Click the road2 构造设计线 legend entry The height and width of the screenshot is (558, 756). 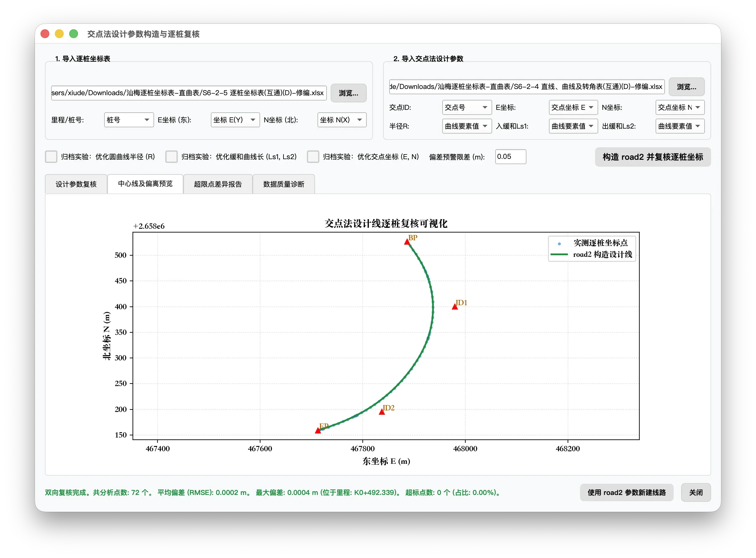click(592, 254)
